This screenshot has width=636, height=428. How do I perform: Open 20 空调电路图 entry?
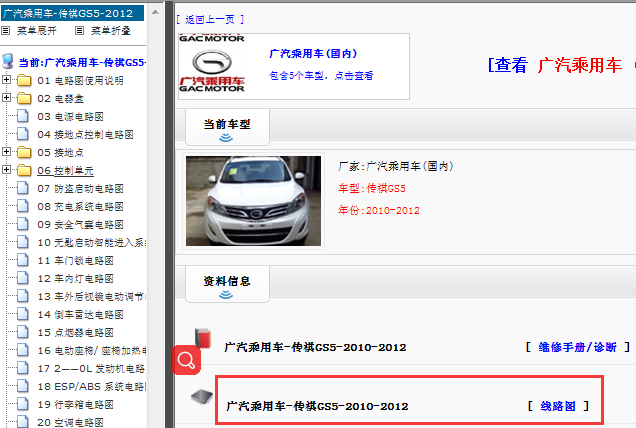tap(71, 422)
